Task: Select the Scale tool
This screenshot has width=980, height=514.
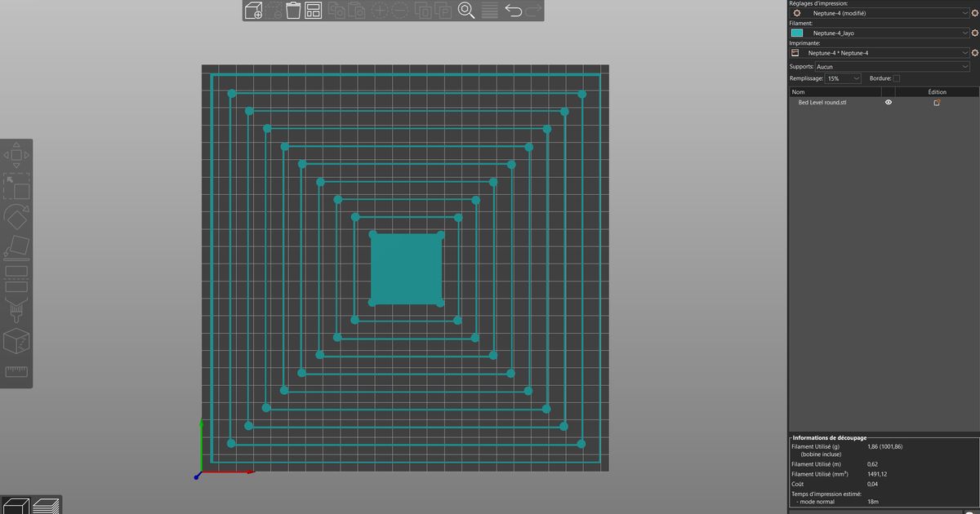Action: pyautogui.click(x=18, y=188)
